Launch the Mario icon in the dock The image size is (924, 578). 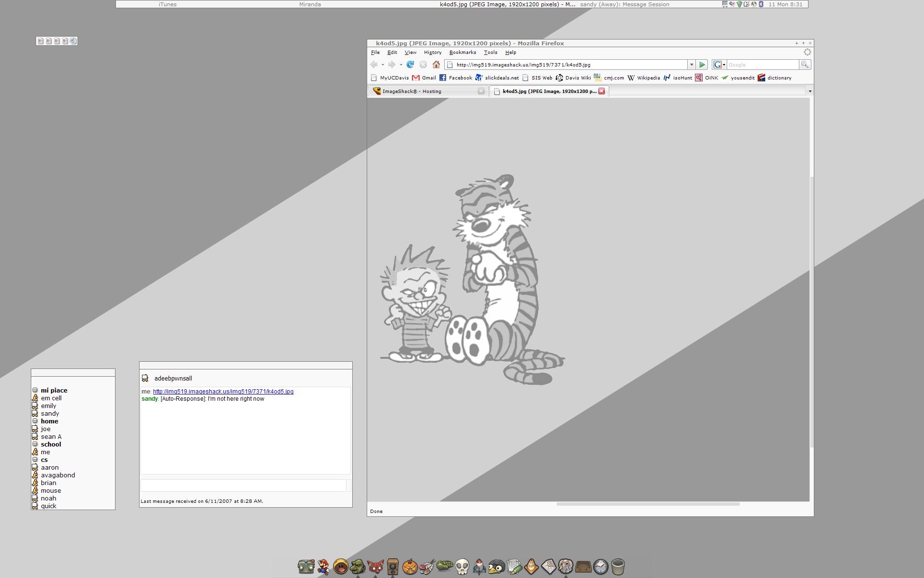pyautogui.click(x=323, y=566)
